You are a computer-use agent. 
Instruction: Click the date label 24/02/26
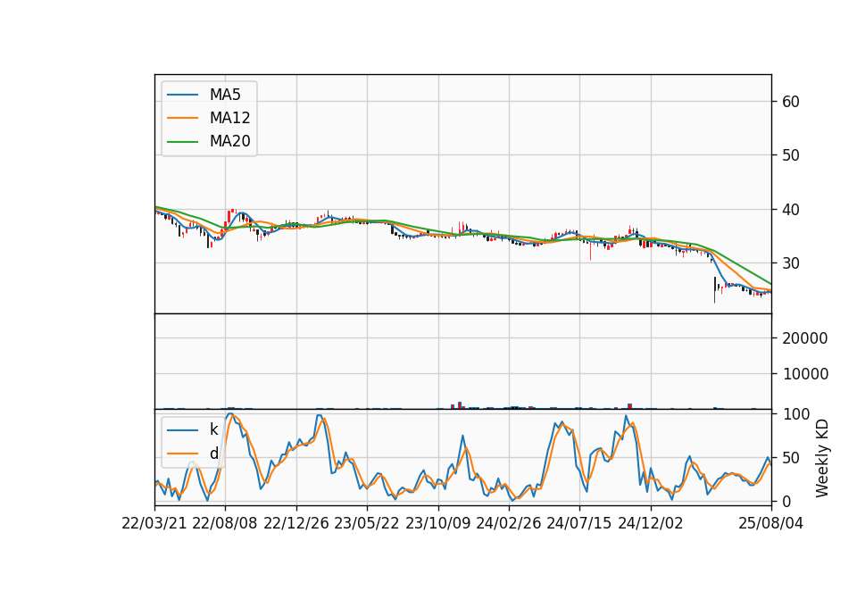[x=508, y=523]
